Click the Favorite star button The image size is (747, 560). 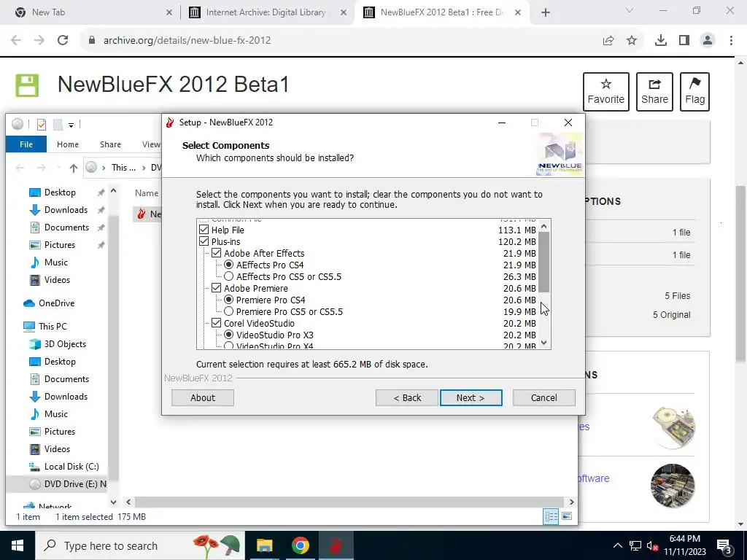click(x=606, y=91)
